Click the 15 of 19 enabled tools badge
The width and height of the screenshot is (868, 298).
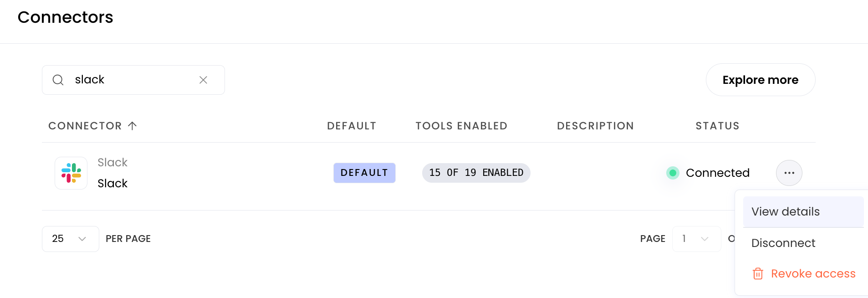click(476, 173)
